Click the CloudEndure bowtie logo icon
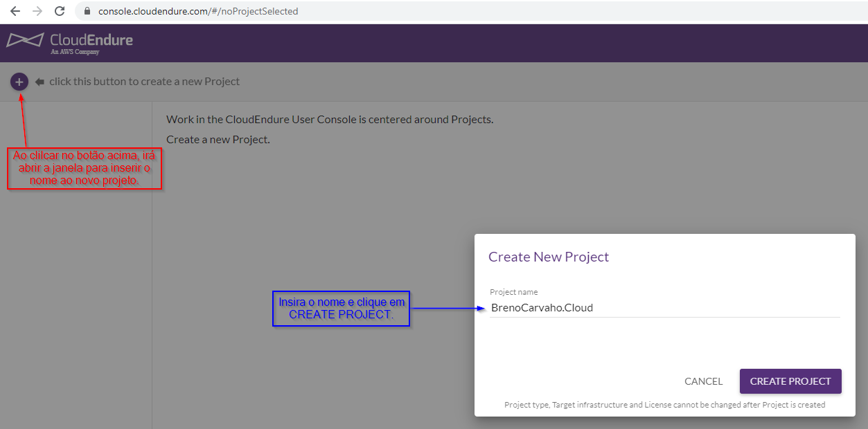Screen dimensions: 868x429 (25, 40)
